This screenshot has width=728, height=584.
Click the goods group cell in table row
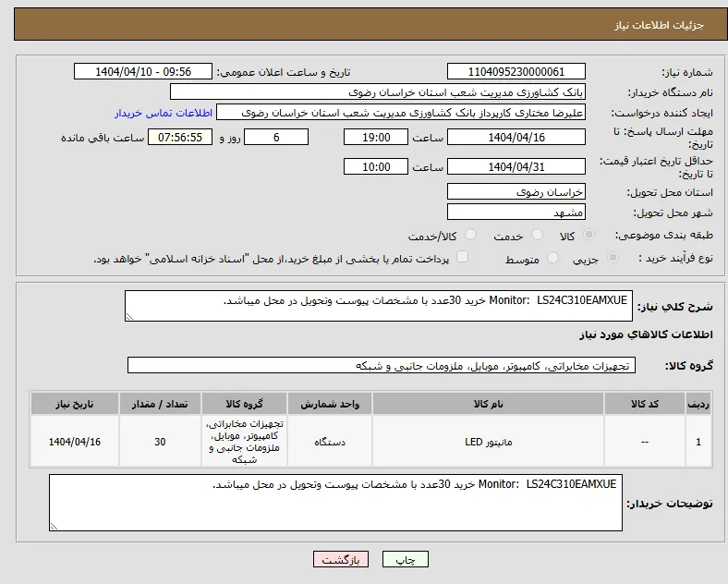pos(244,442)
